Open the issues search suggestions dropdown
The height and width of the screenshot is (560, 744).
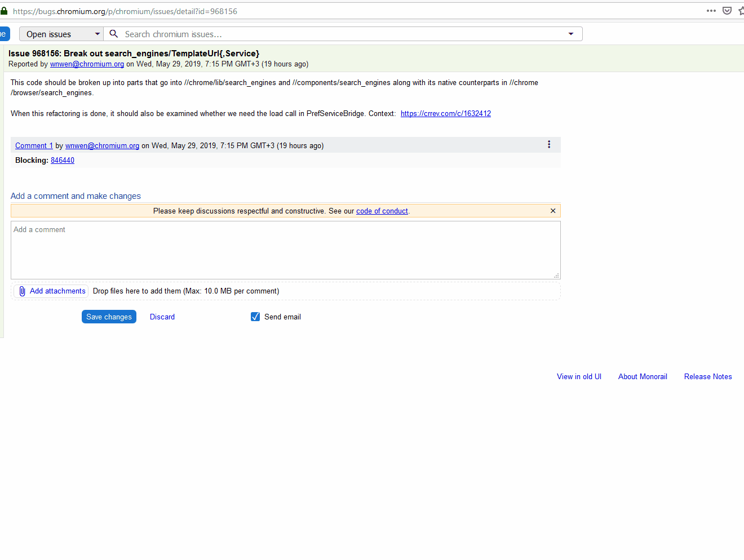[571, 33]
